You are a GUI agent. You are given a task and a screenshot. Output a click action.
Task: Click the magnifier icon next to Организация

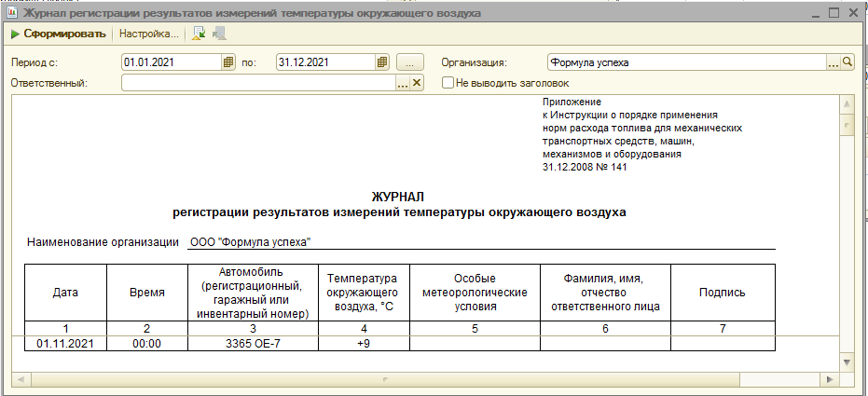[847, 62]
